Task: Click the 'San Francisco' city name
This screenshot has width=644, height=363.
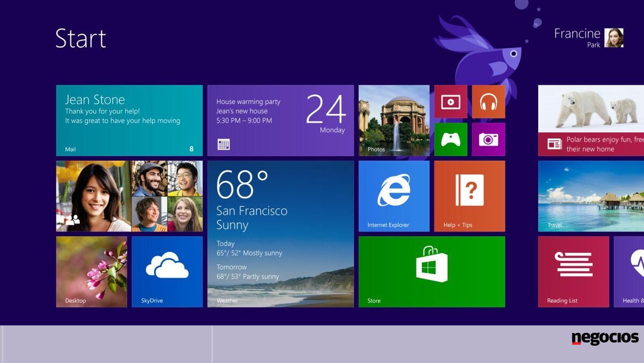Action: 252,210
